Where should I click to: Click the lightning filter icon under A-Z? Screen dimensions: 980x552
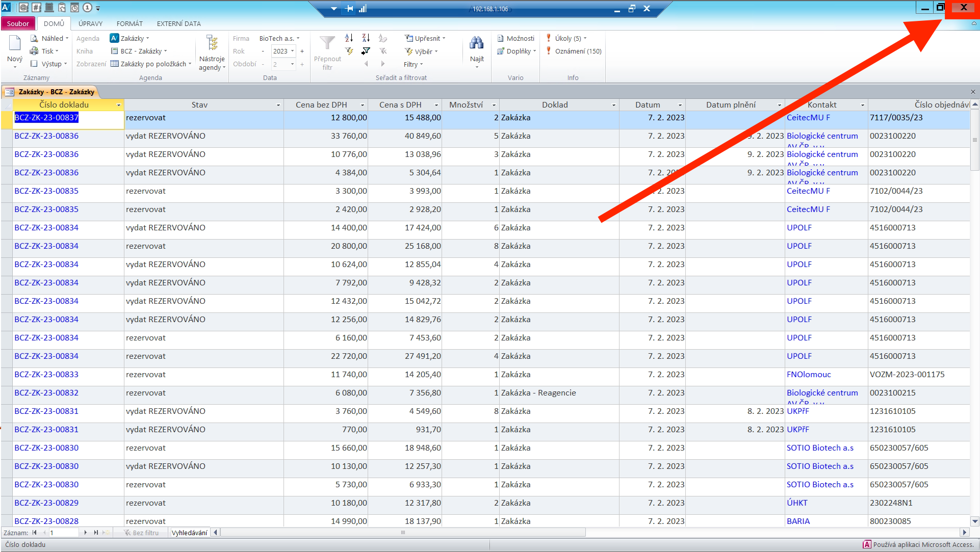tap(349, 51)
